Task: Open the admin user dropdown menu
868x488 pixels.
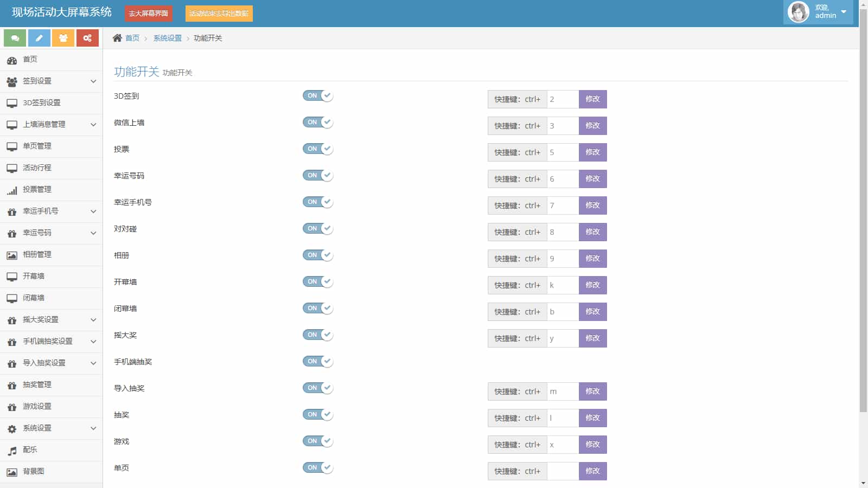Action: (x=818, y=12)
